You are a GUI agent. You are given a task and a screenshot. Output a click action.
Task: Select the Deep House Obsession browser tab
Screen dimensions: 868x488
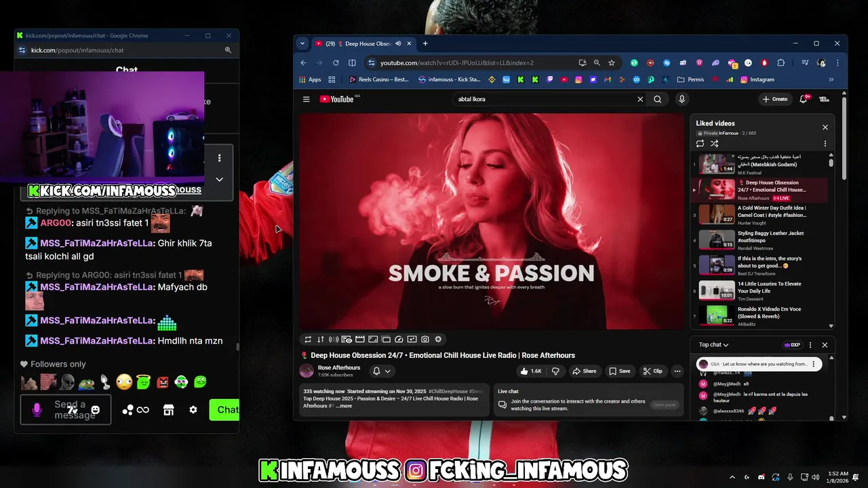[363, 43]
